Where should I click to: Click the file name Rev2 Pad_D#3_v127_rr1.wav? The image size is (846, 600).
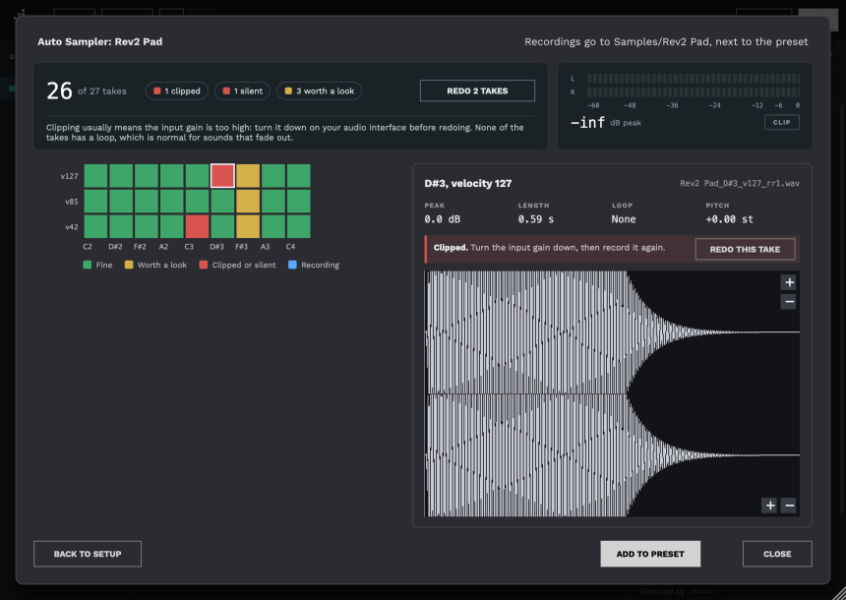(x=740, y=183)
